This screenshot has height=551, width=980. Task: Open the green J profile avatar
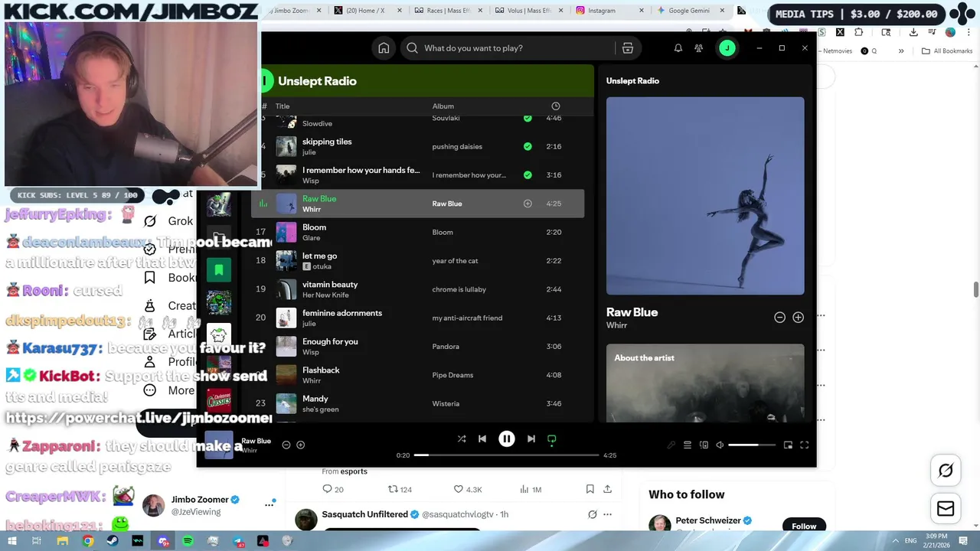(727, 48)
